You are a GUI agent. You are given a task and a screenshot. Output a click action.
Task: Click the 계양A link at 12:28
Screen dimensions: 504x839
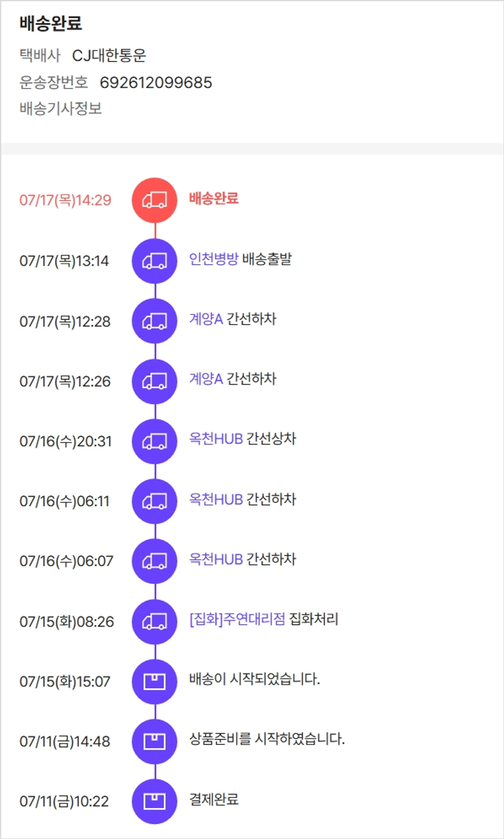(x=206, y=319)
